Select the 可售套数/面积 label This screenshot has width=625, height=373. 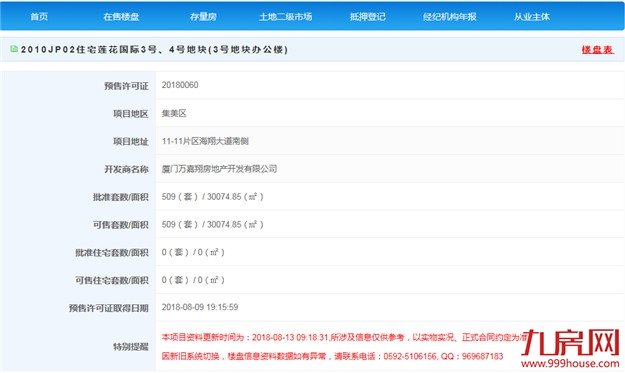(121, 225)
